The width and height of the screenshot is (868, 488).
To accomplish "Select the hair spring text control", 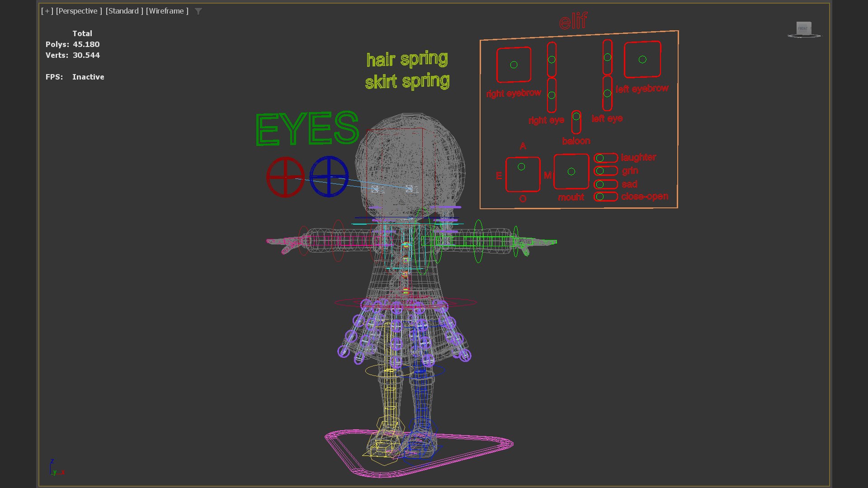I will pos(407,59).
